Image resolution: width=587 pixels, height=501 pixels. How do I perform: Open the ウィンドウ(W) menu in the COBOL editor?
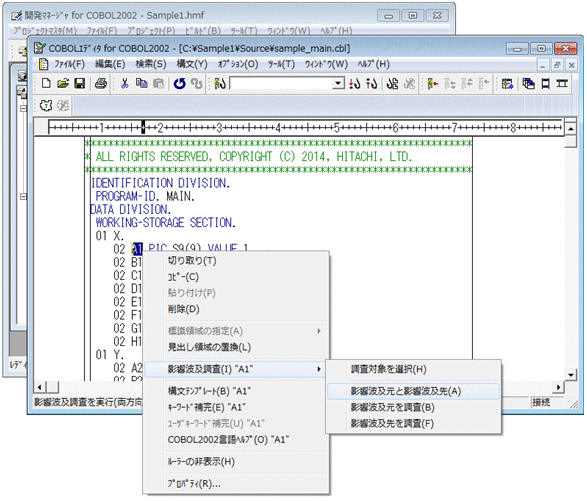tap(326, 64)
